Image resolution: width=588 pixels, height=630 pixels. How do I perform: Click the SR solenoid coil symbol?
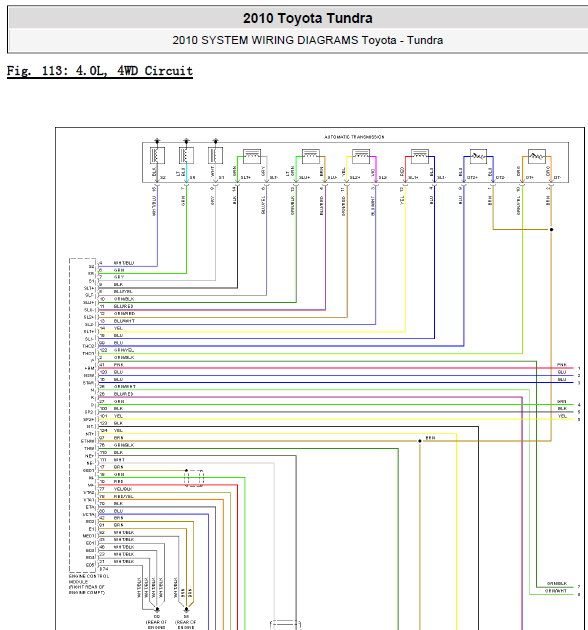186,155
